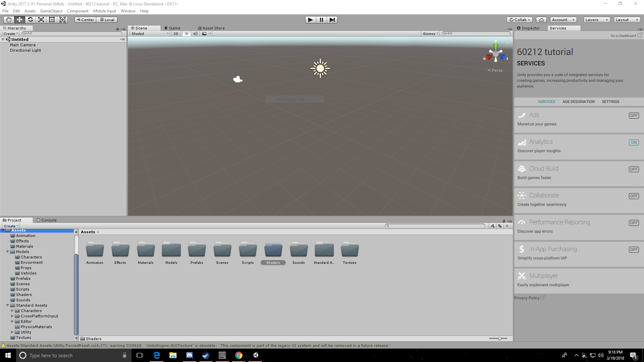Click the Step frame button
Screen dimensions: 644x362
332,20
